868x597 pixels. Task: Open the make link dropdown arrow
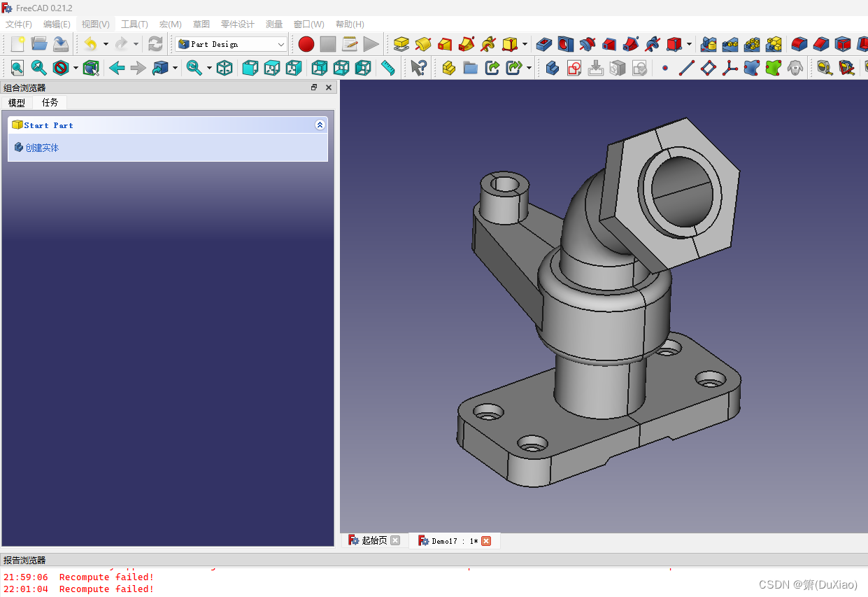point(529,68)
